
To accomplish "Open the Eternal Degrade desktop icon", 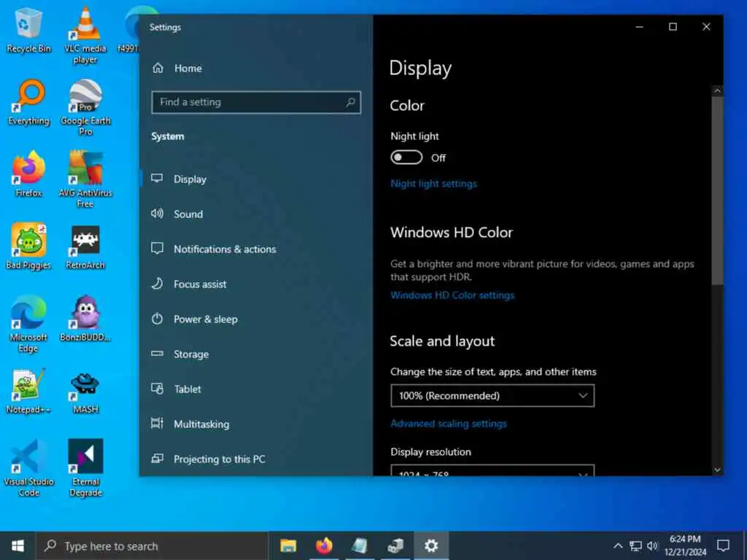I will [x=85, y=468].
